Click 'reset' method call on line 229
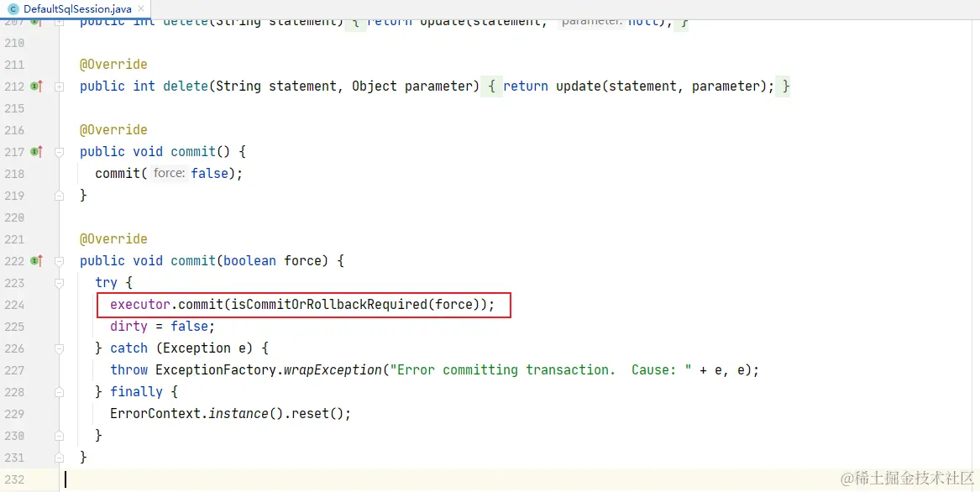This screenshot has height=492, width=980. (311, 414)
